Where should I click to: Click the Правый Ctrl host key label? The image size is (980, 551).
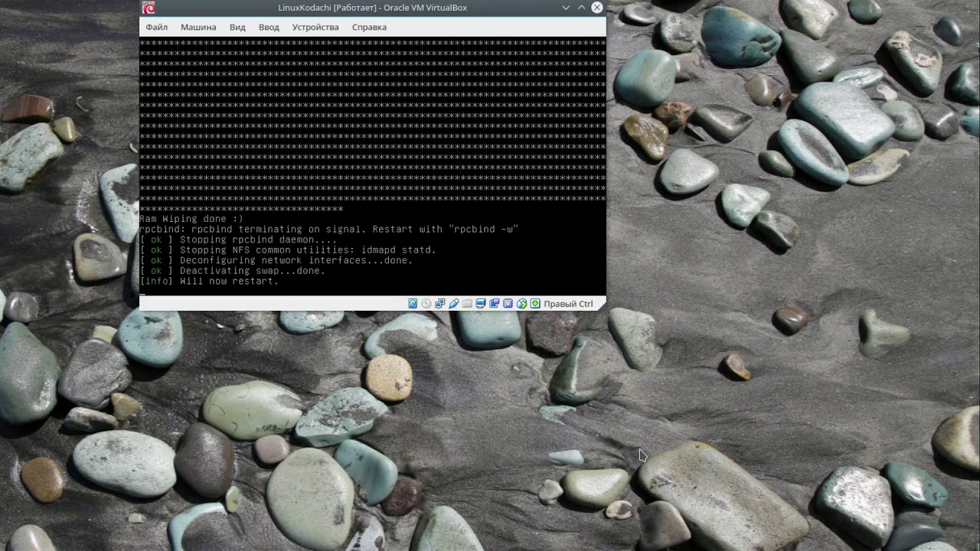pyautogui.click(x=568, y=304)
